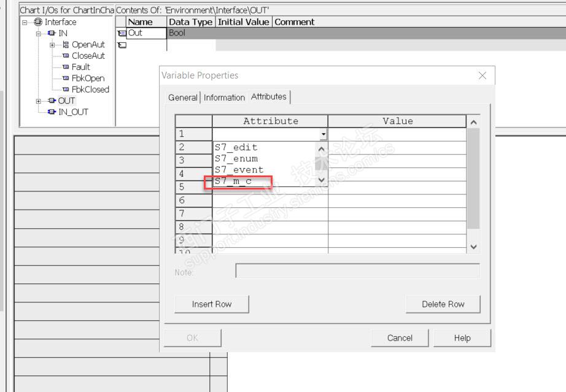Switch to the Information tab
The width and height of the screenshot is (566, 392).
(x=224, y=98)
